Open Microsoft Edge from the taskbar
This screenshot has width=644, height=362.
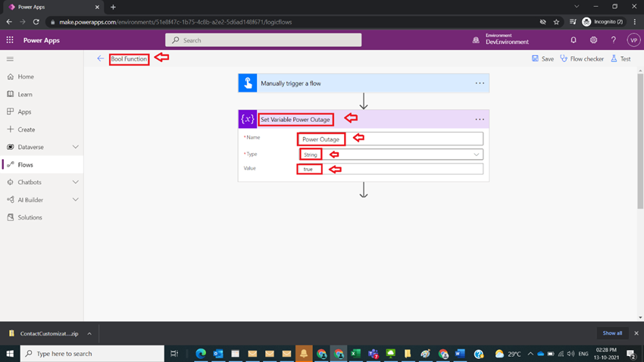pyautogui.click(x=201, y=354)
